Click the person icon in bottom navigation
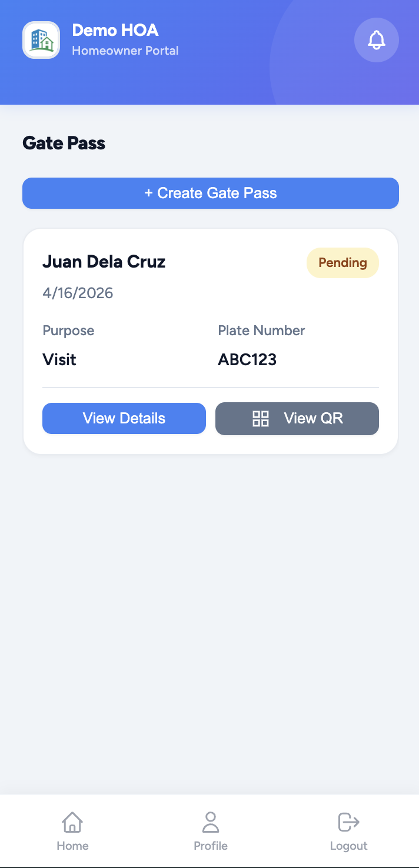This screenshot has width=419, height=868. pos(211,822)
